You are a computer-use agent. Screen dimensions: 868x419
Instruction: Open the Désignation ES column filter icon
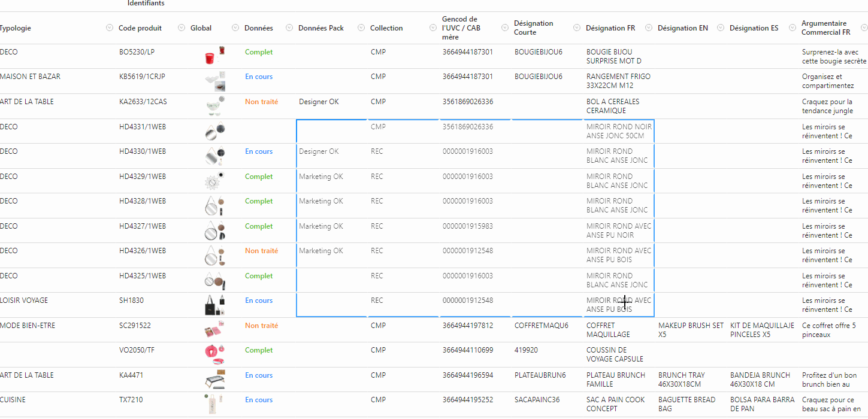[x=792, y=28]
